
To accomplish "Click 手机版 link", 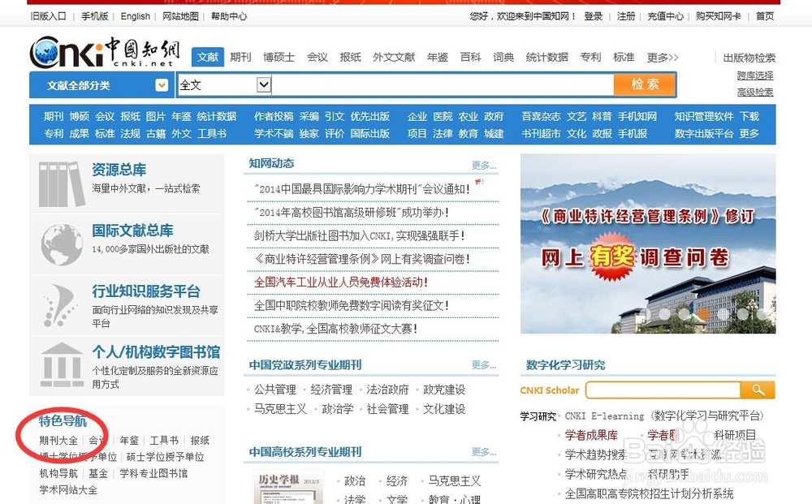I will 95,16.
